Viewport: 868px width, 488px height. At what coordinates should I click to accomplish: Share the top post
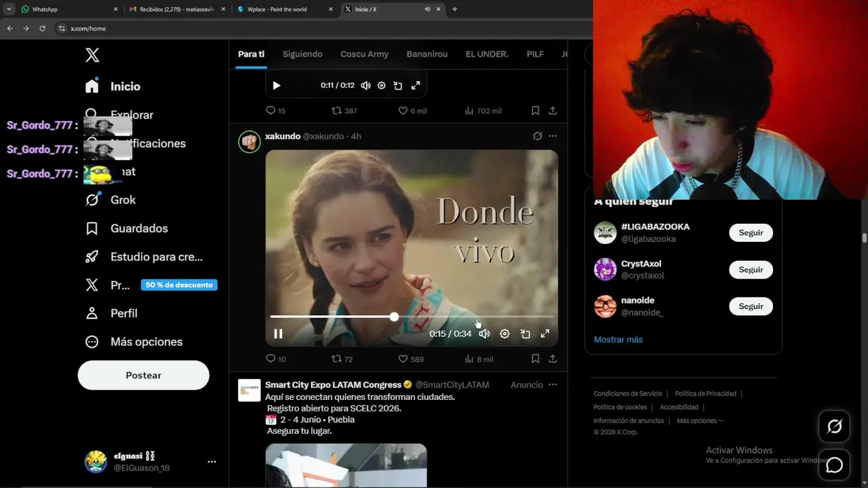[553, 110]
